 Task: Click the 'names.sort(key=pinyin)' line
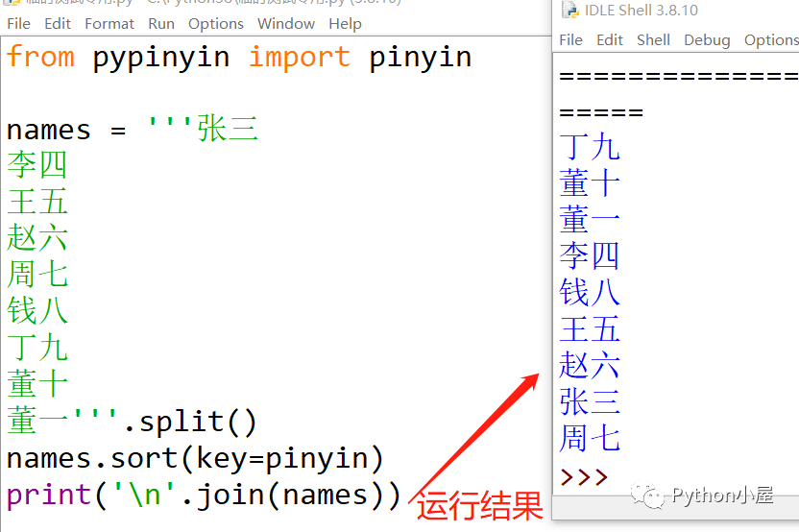pyautogui.click(x=195, y=459)
